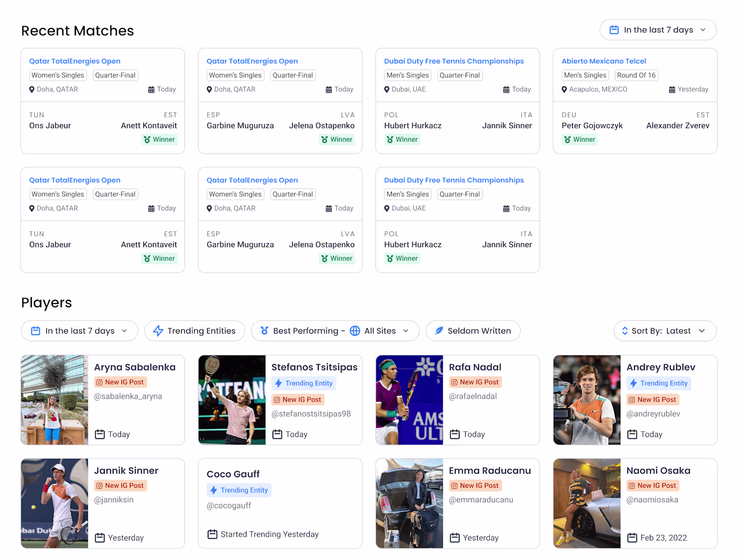Open the Recent Matches date range dropdown

coord(658,30)
